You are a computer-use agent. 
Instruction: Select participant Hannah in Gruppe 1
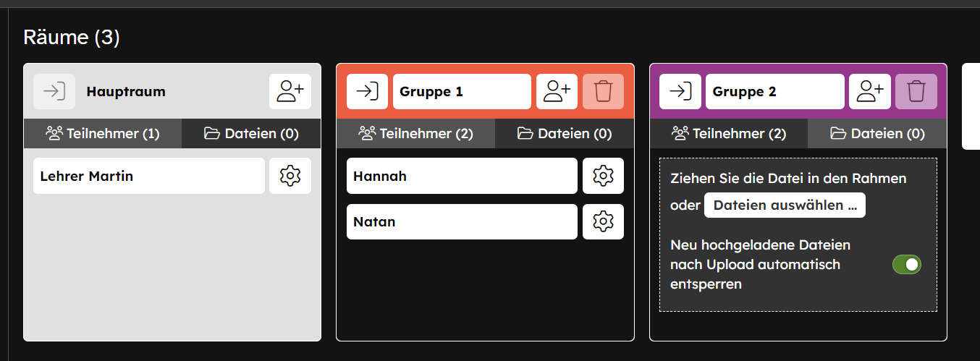pyautogui.click(x=462, y=176)
